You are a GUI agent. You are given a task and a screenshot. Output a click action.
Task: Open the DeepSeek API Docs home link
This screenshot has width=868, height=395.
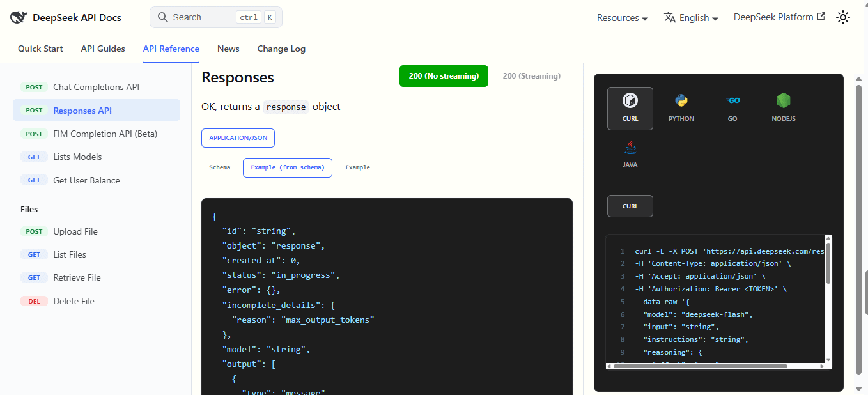click(x=66, y=17)
